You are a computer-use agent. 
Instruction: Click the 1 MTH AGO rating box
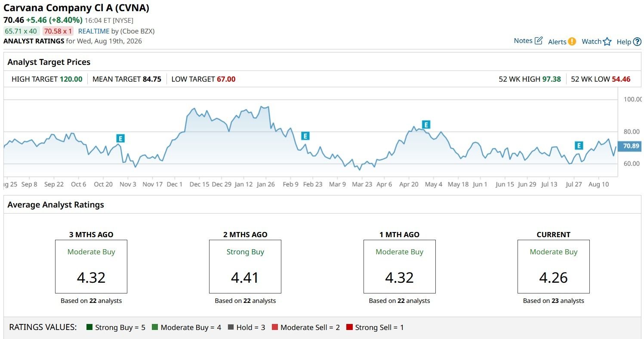click(400, 266)
